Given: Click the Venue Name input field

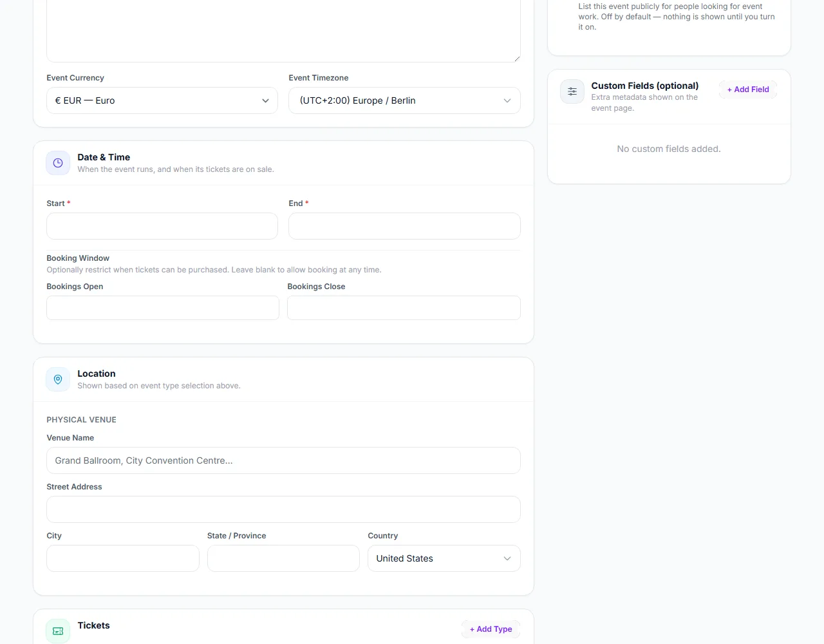Looking at the screenshot, I should pyautogui.click(x=283, y=460).
